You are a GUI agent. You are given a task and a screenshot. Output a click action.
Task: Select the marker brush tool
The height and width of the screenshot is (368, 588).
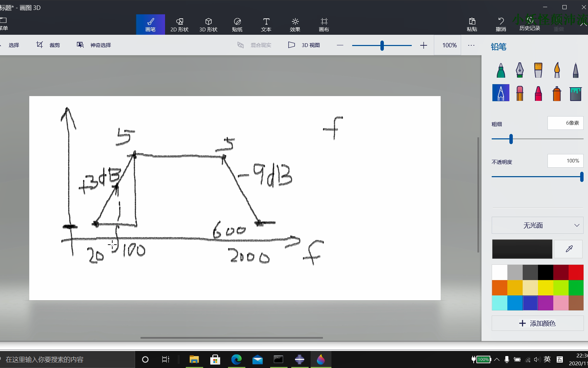501,70
